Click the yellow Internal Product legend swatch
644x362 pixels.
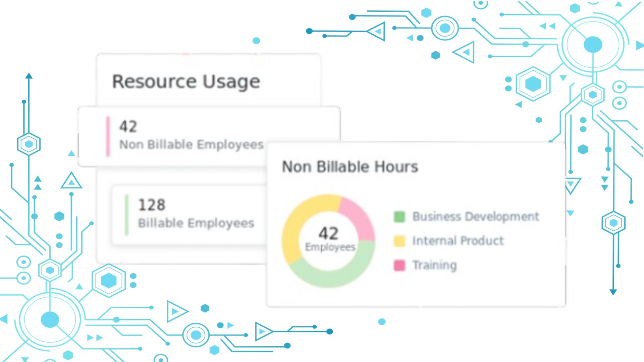(399, 241)
